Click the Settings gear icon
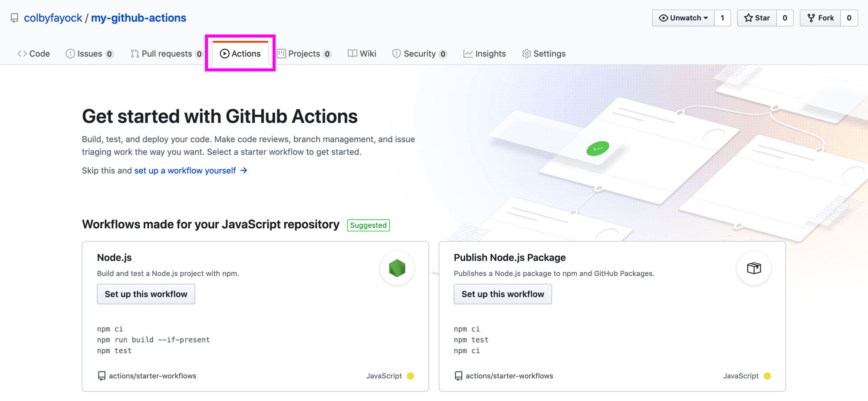868x401 pixels. pyautogui.click(x=526, y=53)
